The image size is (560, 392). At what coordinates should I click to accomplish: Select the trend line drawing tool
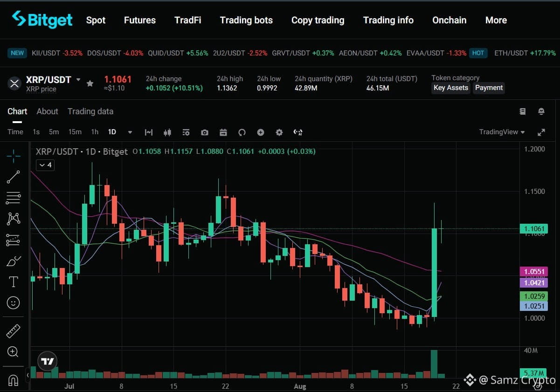[x=14, y=177]
